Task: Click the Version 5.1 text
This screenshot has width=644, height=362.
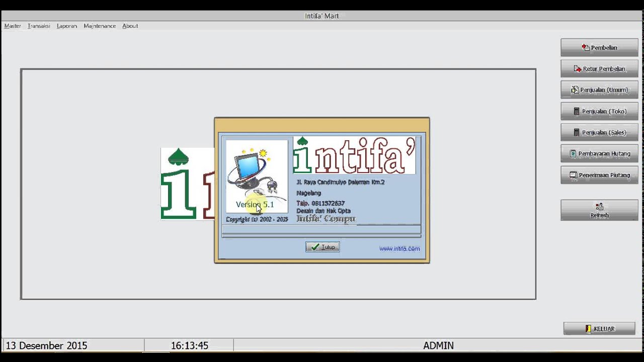Action: (x=255, y=205)
